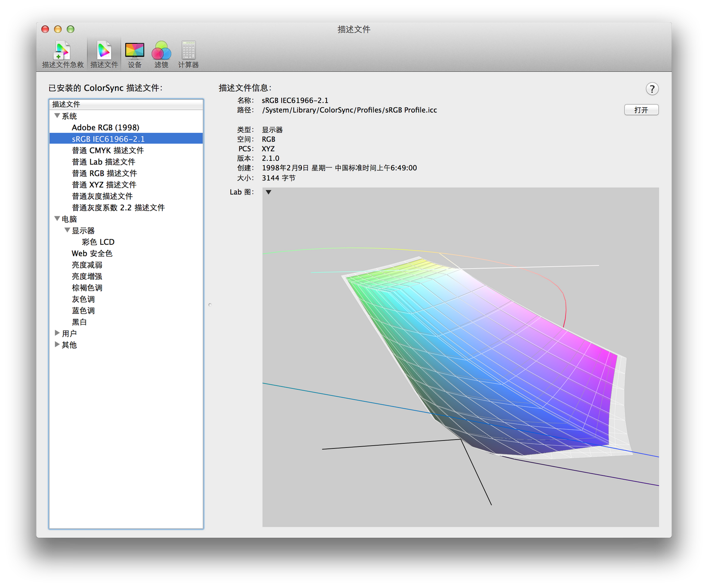Click the 打开 button
This screenshot has width=708, height=588.
pyautogui.click(x=641, y=110)
